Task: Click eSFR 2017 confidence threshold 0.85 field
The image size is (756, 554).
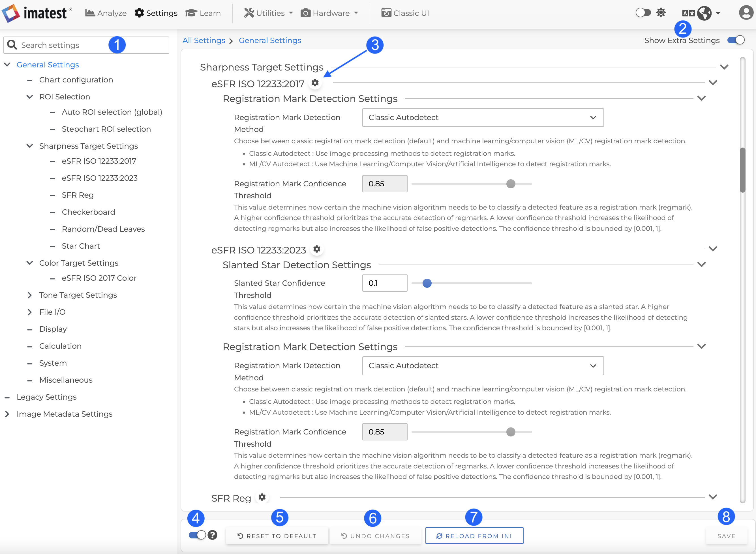Action: click(x=385, y=184)
